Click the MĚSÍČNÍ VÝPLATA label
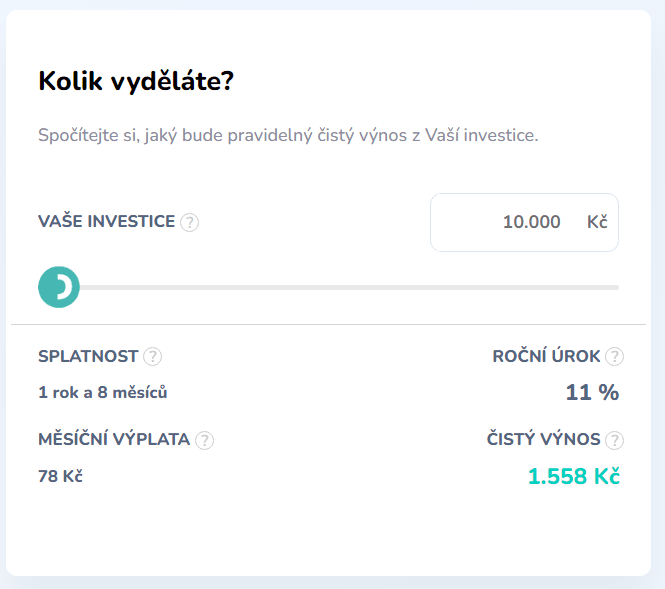The height and width of the screenshot is (589, 665). pyautogui.click(x=114, y=439)
